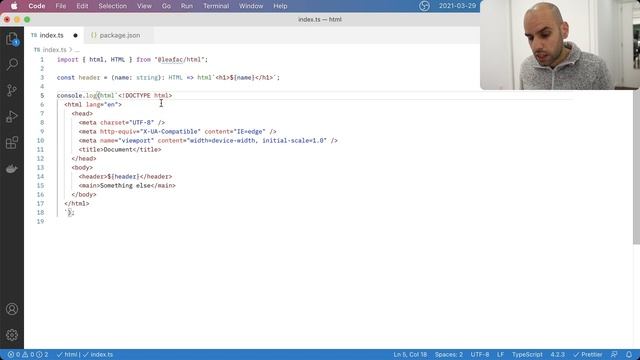Screen dimensions: 640x360
Task: Open the Edit menu
Action: coord(82,6)
